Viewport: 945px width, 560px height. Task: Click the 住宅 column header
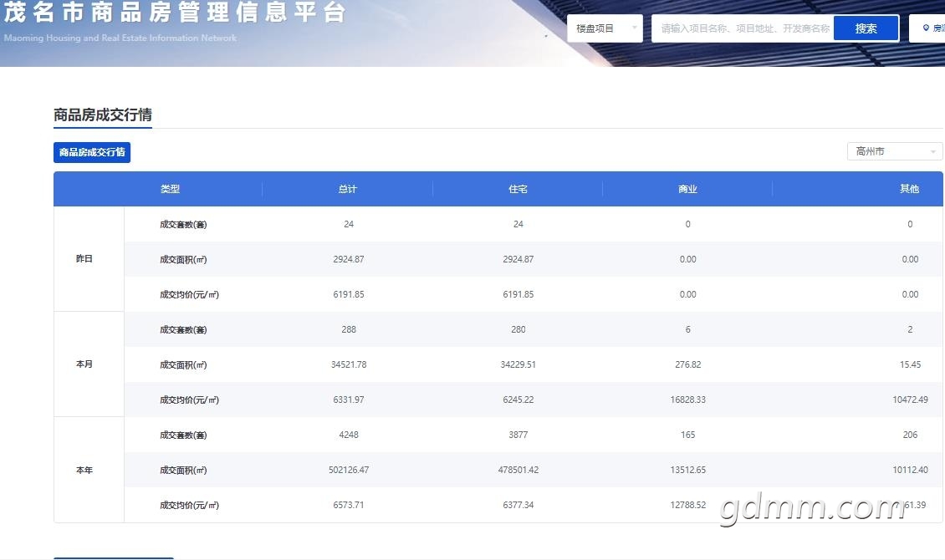pyautogui.click(x=518, y=189)
